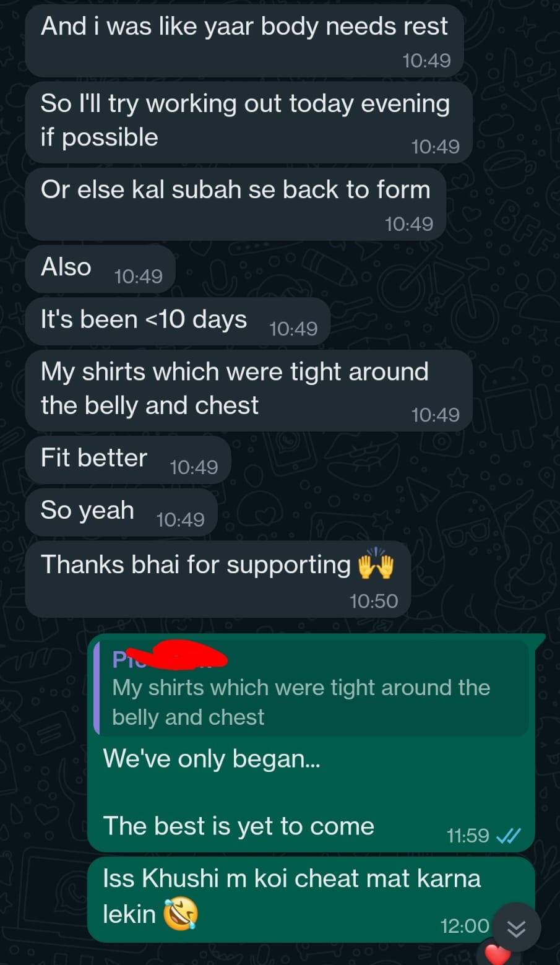Viewport: 560px width, 965px height.
Task: Tap the 'Also' message bubble
Action: 100,269
